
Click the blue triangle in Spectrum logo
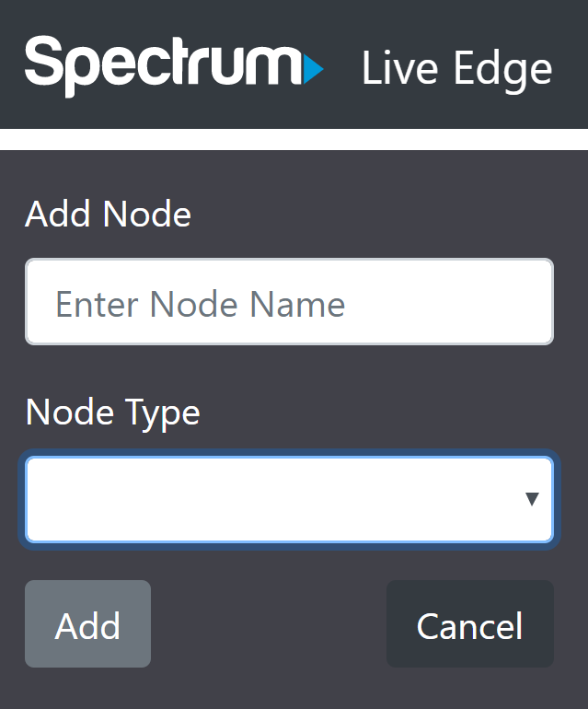pyautogui.click(x=313, y=69)
